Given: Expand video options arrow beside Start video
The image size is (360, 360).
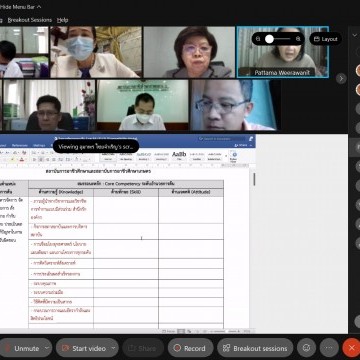Looking at the screenshot, I should click(114, 348).
